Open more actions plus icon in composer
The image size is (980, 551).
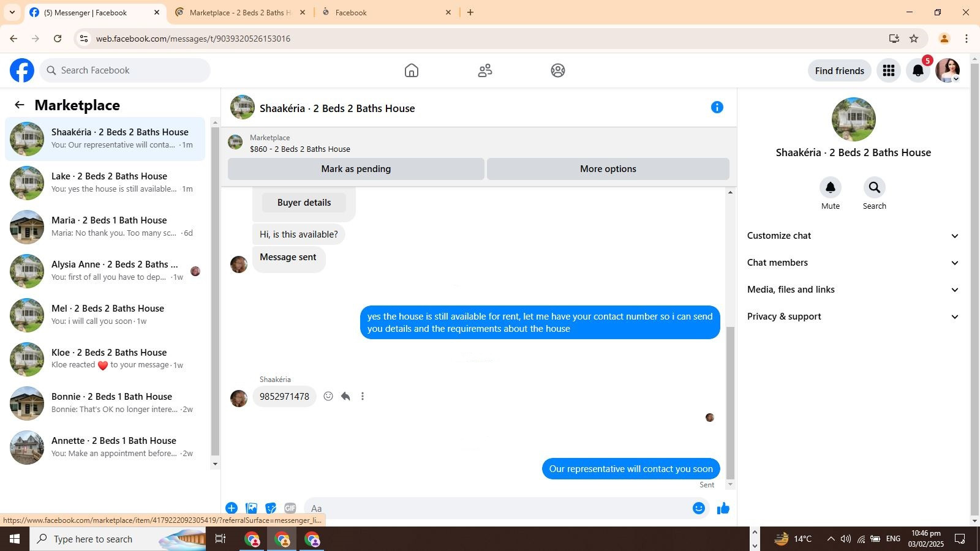click(232, 508)
